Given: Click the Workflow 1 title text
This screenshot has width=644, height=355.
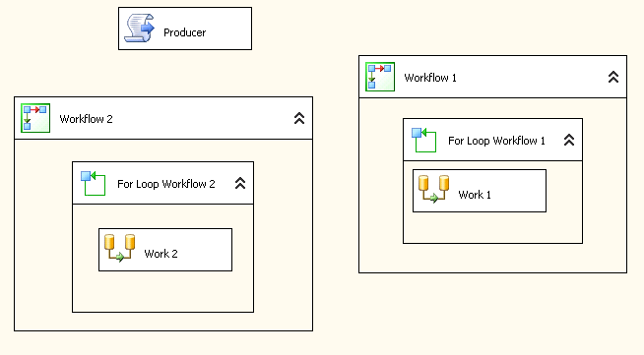Looking at the screenshot, I should pos(430,78).
